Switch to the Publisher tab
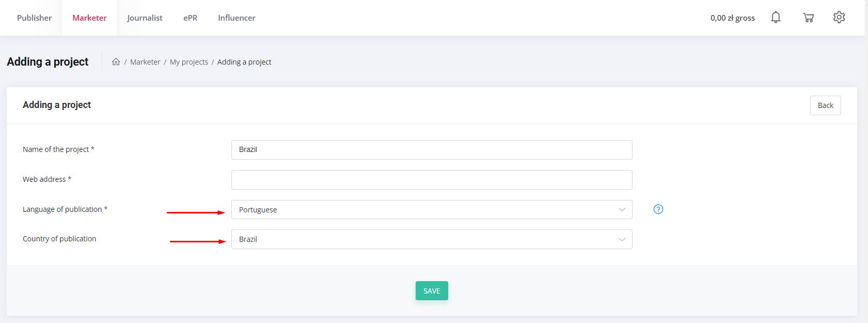This screenshot has width=868, height=323. click(34, 18)
